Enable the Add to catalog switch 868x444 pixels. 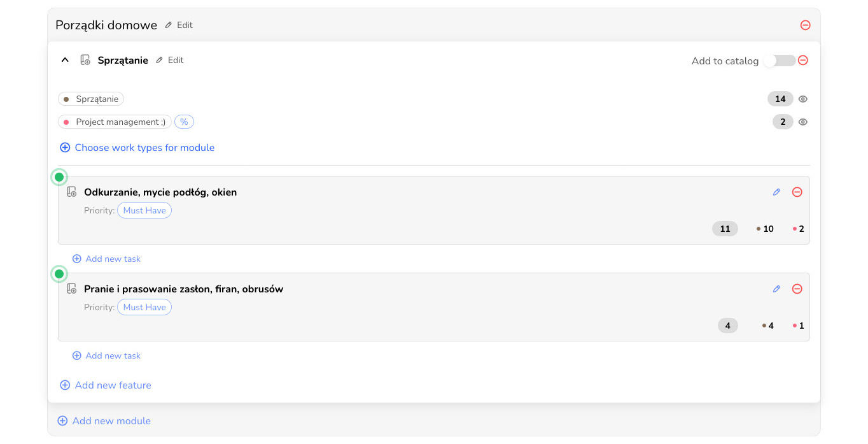779,61
